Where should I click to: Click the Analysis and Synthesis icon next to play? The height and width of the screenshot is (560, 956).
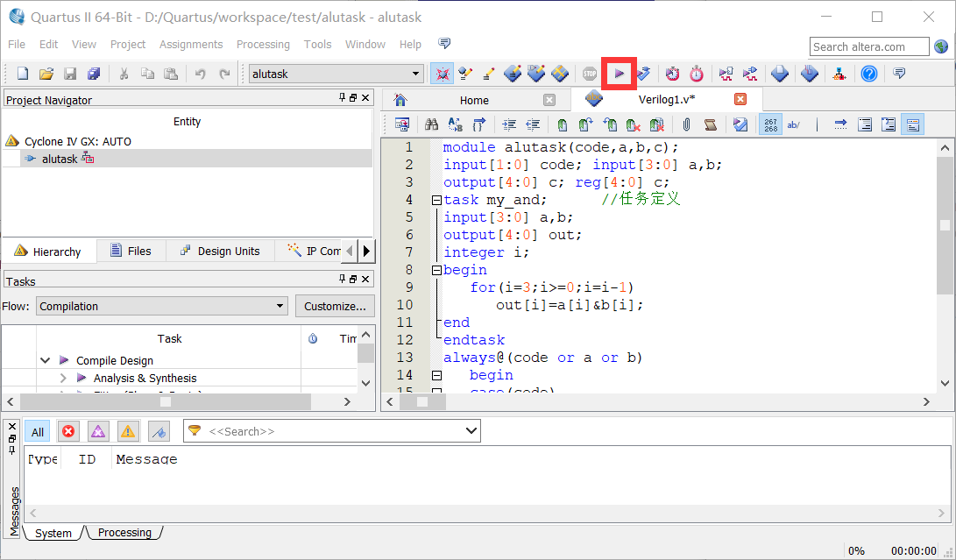click(643, 74)
